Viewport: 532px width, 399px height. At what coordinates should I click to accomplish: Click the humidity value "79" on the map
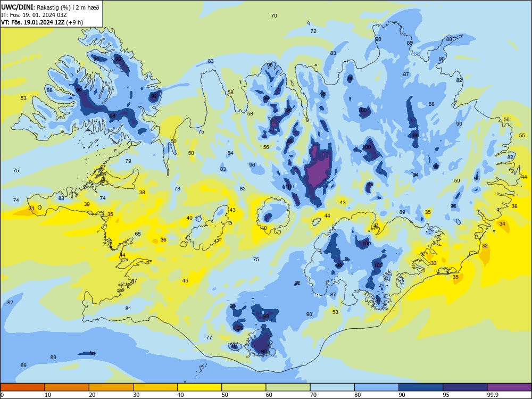pos(128,161)
